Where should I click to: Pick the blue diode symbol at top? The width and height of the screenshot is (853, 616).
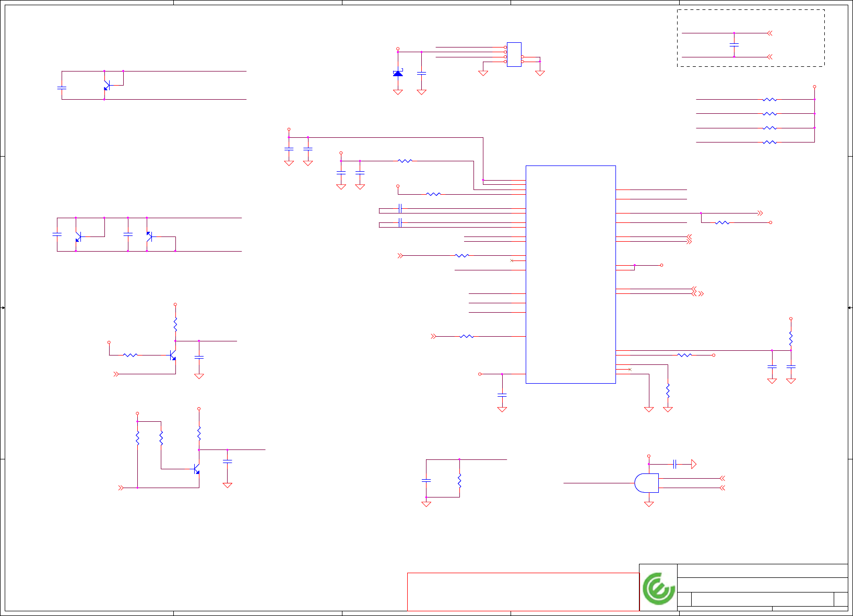point(398,73)
